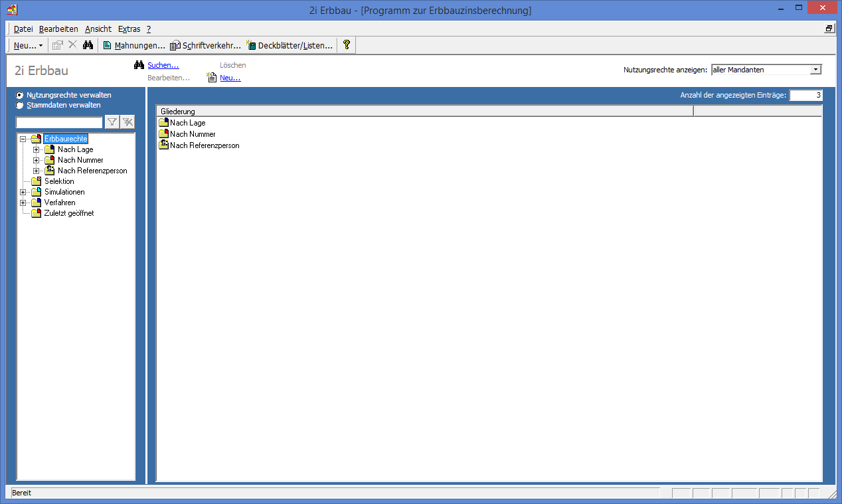The image size is (842, 504).
Task: Expand the Verfahren tree node
Action: tap(23, 203)
